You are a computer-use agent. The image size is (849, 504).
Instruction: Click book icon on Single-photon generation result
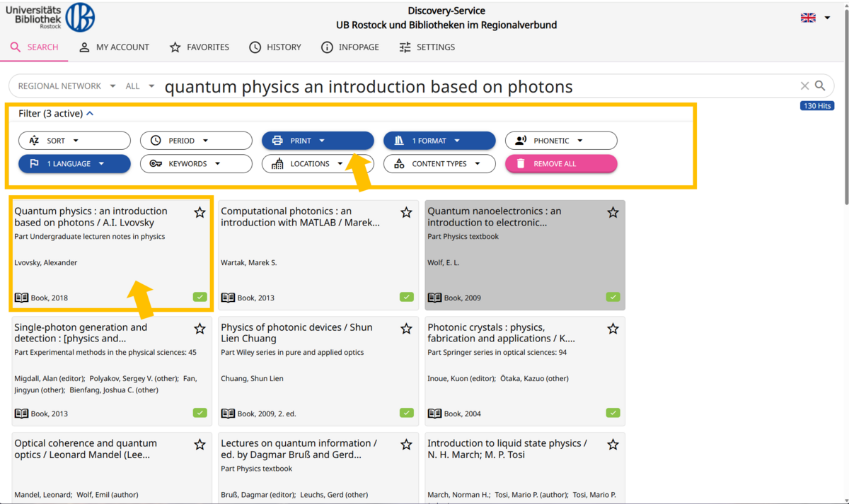21,414
